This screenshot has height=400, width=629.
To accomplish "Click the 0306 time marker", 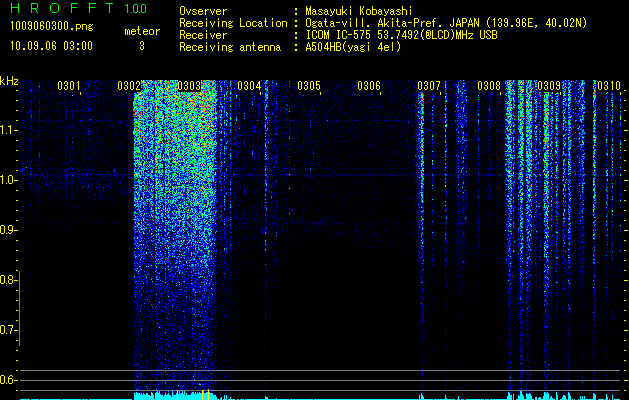I will (369, 85).
